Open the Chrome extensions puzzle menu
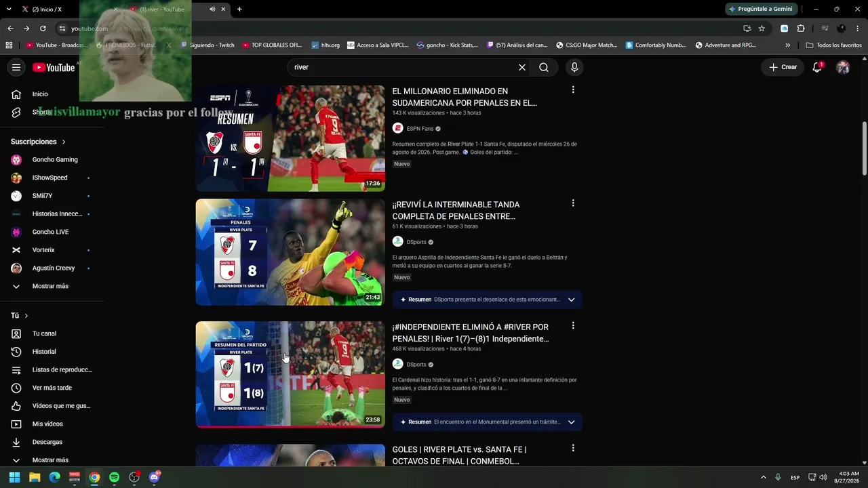The image size is (868, 488). 801,28
